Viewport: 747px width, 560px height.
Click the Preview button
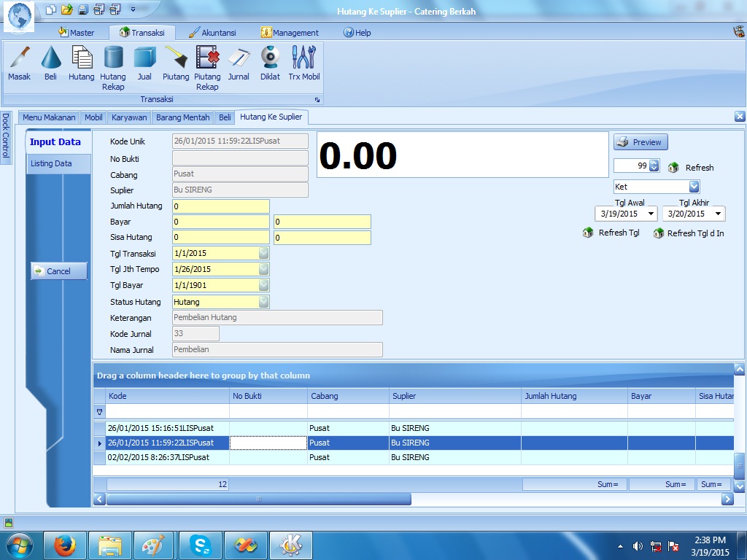pos(640,142)
